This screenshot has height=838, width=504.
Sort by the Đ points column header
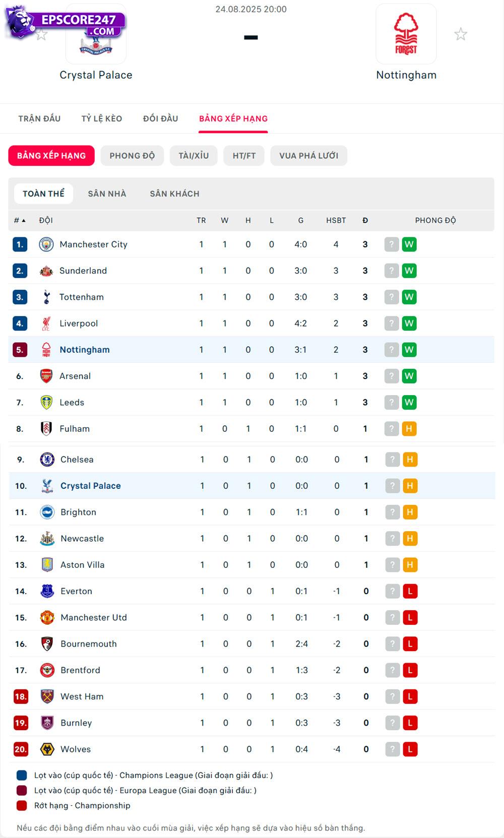point(365,220)
